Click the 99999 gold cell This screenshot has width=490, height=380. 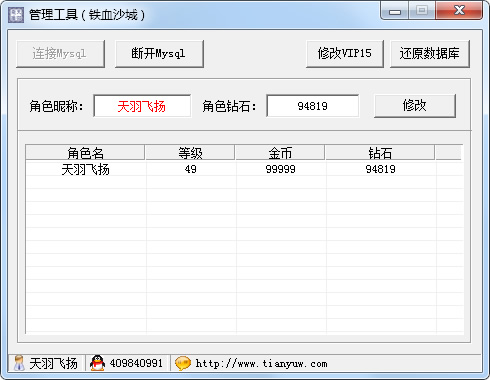click(280, 169)
